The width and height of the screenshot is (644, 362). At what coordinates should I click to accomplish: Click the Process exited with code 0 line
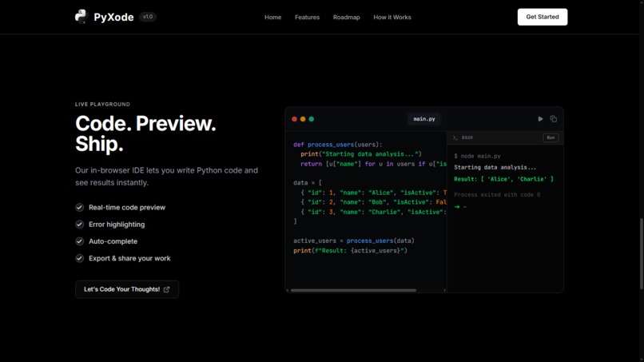(x=497, y=195)
